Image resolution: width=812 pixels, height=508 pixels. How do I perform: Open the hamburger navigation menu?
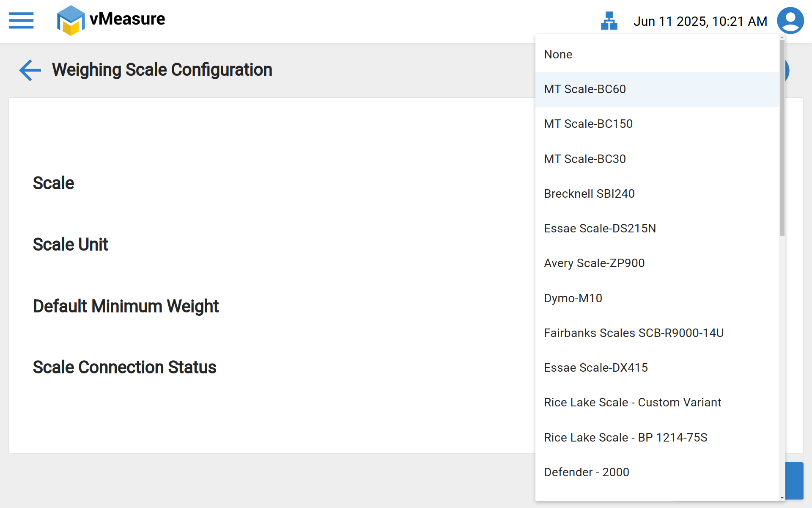pyautogui.click(x=21, y=20)
